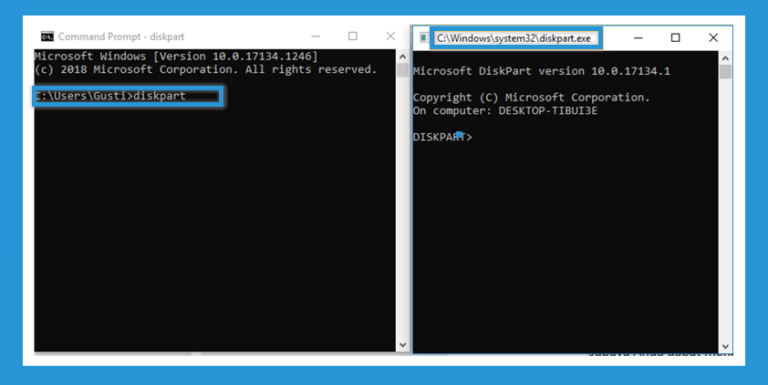Click the DESKTOP-TIBUI3E computer name text
Screen dimensions: 768x385
(x=548, y=111)
